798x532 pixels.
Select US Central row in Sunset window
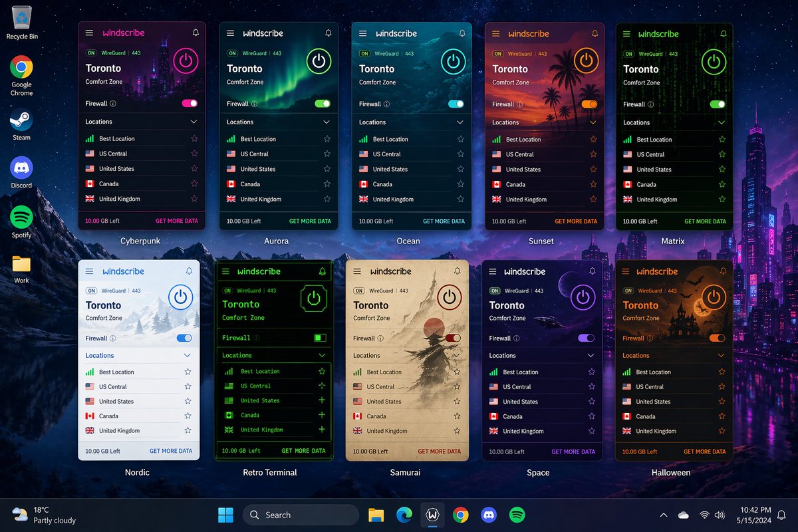coord(545,154)
